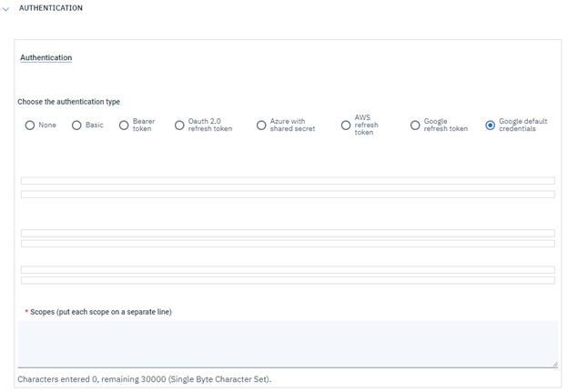
Task: Focus the upper field of the middle pair
Action: [x=288, y=234]
